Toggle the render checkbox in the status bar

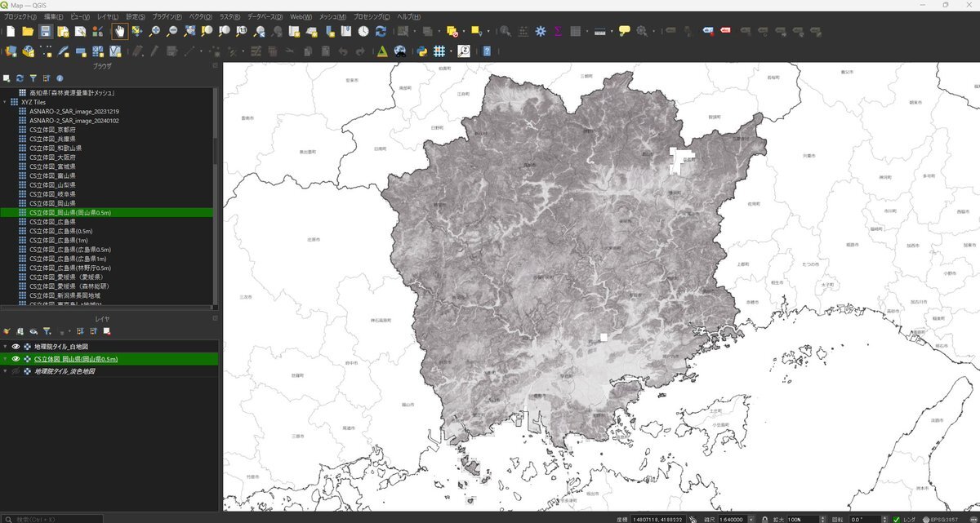pyautogui.click(x=897, y=518)
